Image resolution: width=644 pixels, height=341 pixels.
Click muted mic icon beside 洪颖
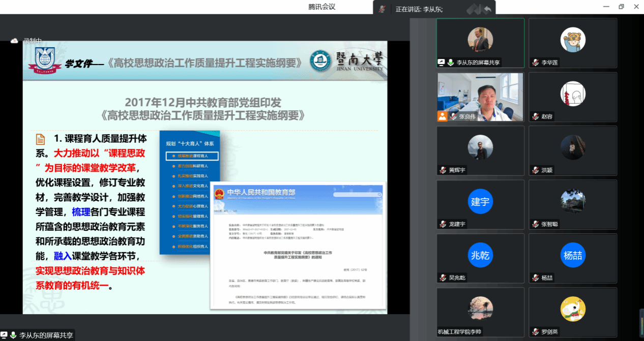tap(535, 170)
